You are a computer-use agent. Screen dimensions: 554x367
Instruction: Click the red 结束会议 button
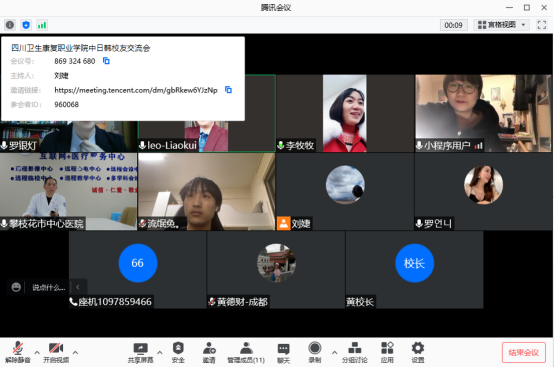(524, 352)
